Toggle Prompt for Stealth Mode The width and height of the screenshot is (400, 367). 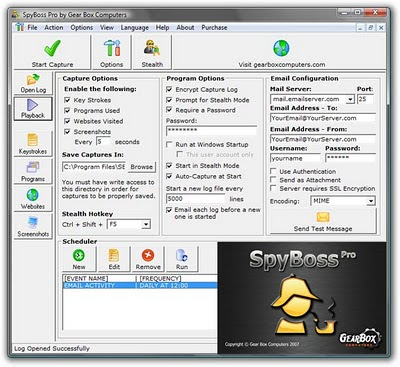[169, 100]
